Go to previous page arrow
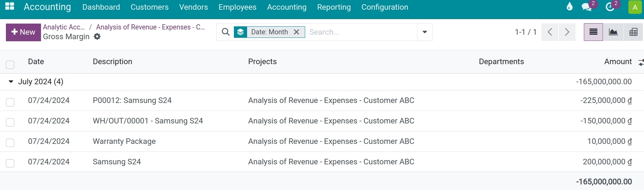The image size is (644, 190). point(550,32)
